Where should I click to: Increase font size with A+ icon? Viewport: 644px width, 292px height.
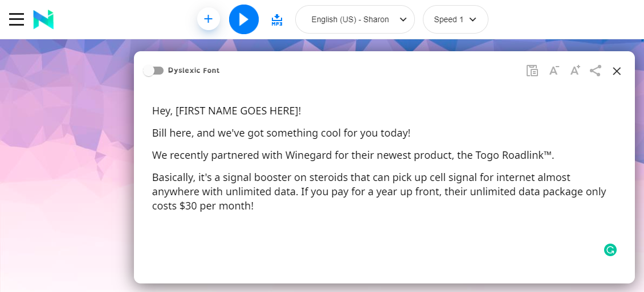coord(575,71)
